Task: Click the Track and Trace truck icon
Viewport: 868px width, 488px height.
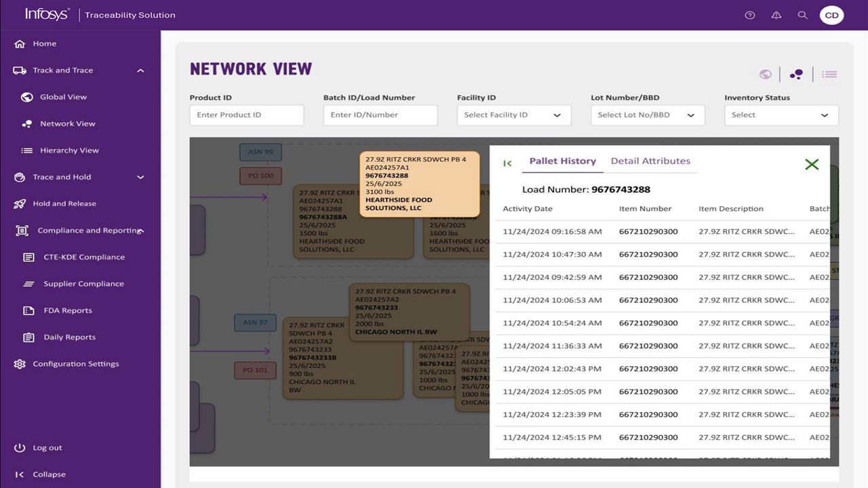Action: [20, 70]
